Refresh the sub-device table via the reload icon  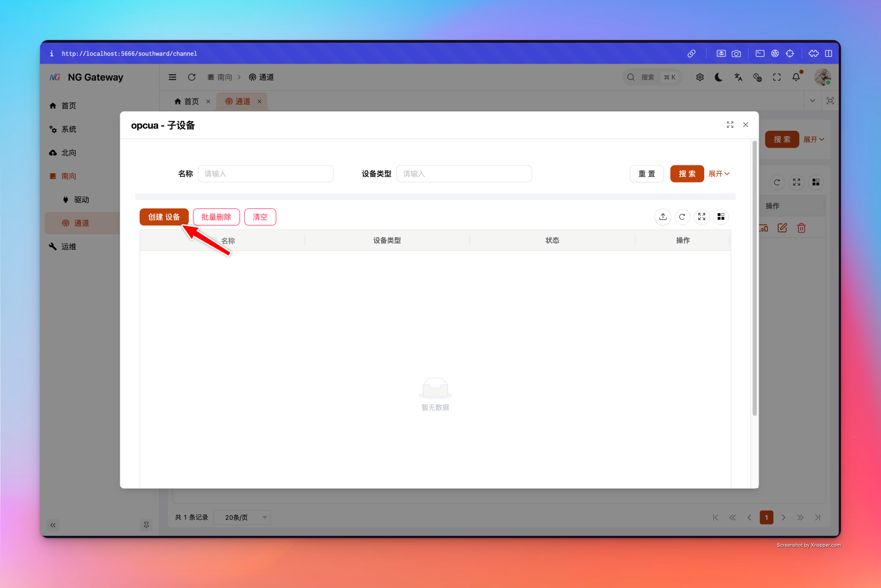coord(682,217)
